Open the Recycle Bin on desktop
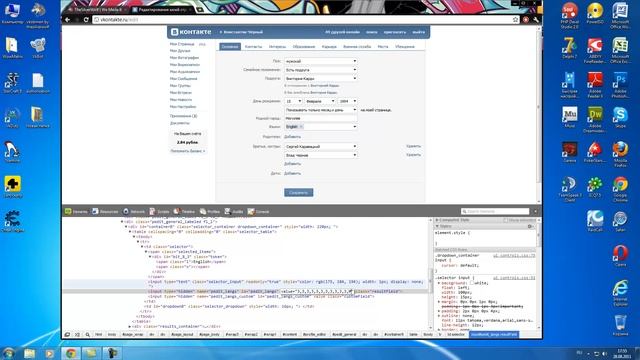This screenshot has height=360, width=640. coord(620,326)
